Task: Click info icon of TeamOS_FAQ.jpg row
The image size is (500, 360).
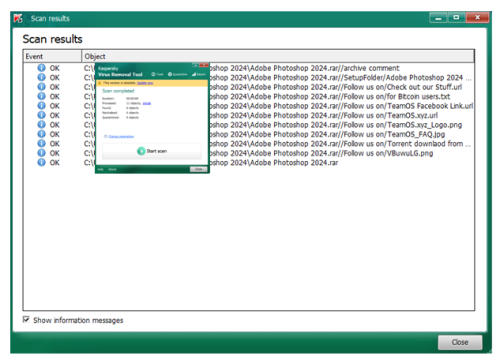Action: point(41,134)
